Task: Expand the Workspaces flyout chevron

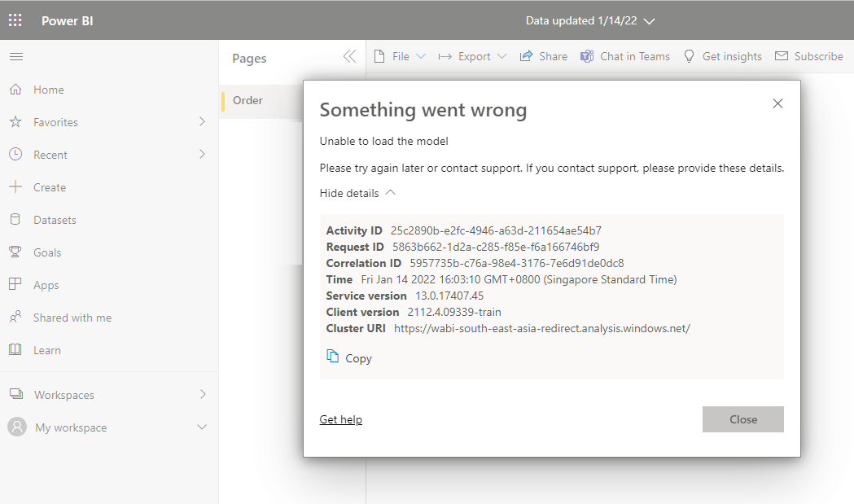Action: (x=203, y=394)
